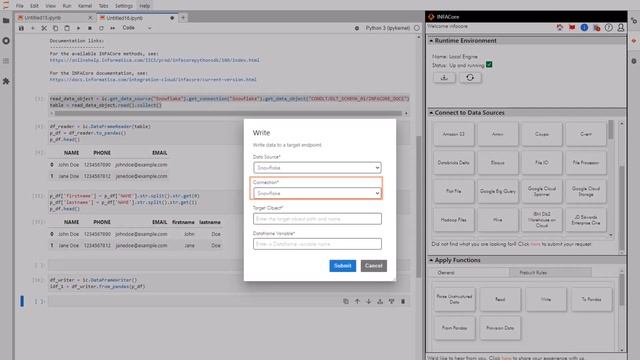
Task: Open the Help menu
Action: point(144,6)
